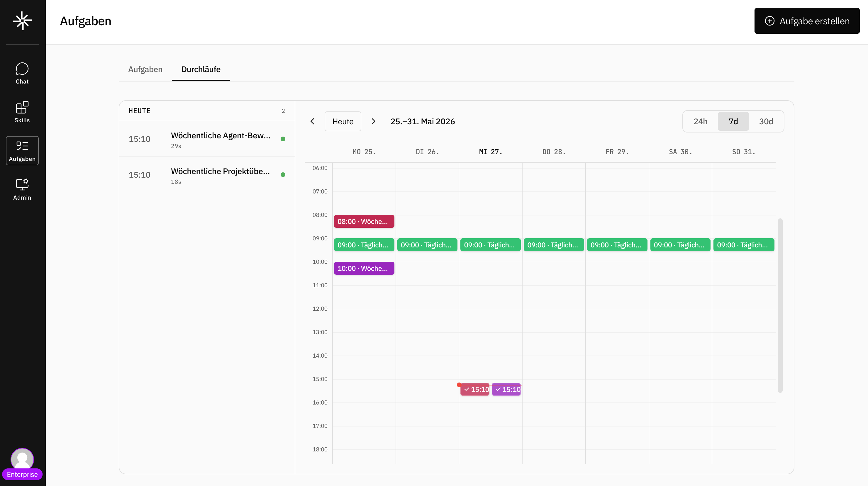The width and height of the screenshot is (868, 486).
Task: Click the MI 27. column header
Action: [x=490, y=152]
